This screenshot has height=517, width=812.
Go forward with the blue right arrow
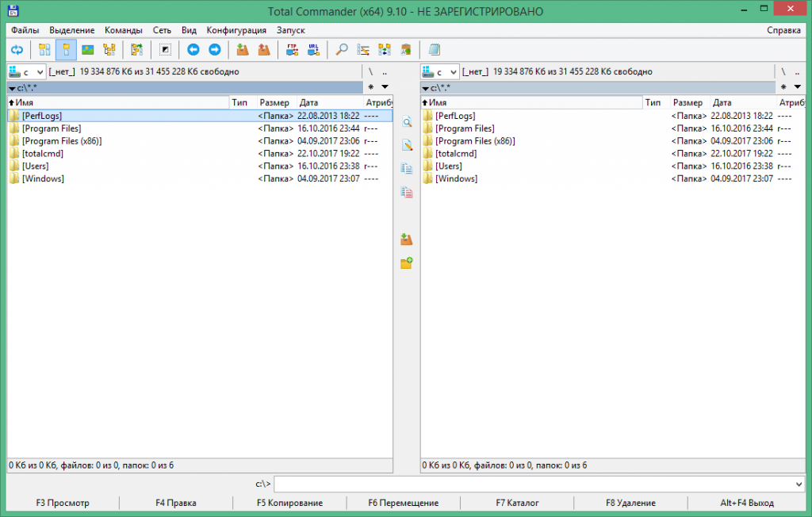[x=214, y=50]
